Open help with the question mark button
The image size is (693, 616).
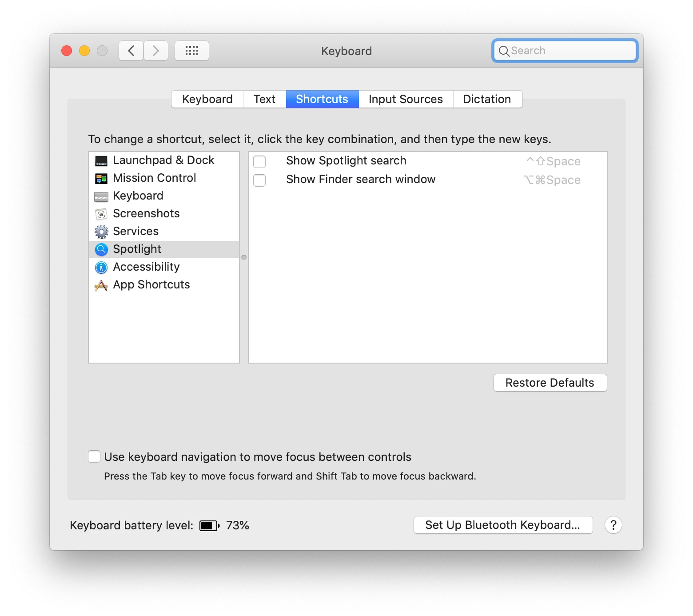coord(613,525)
